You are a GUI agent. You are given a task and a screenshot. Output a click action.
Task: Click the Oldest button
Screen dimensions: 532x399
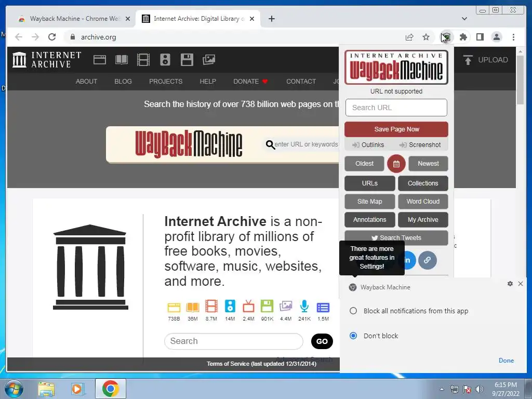[364, 164]
